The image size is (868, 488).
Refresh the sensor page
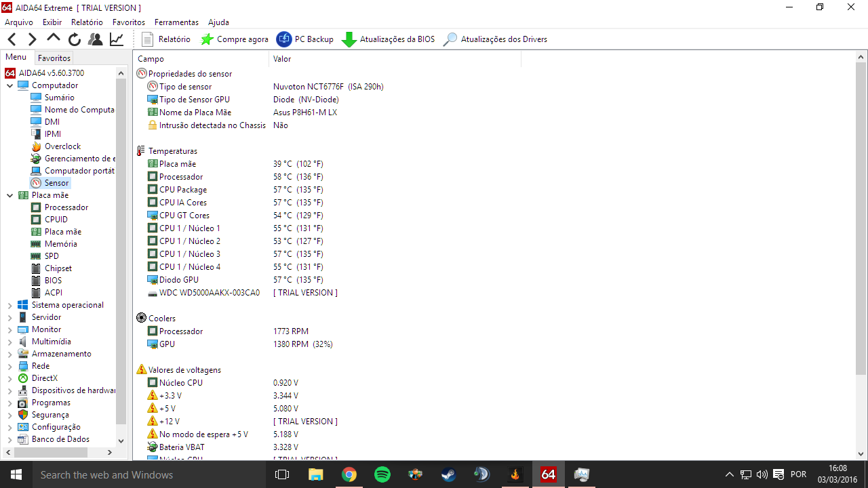pyautogui.click(x=75, y=39)
